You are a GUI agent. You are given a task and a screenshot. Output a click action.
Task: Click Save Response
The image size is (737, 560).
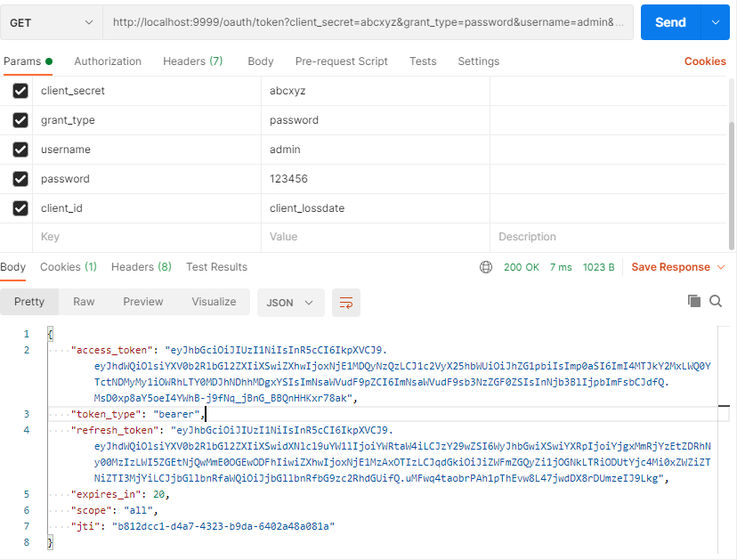click(x=670, y=267)
